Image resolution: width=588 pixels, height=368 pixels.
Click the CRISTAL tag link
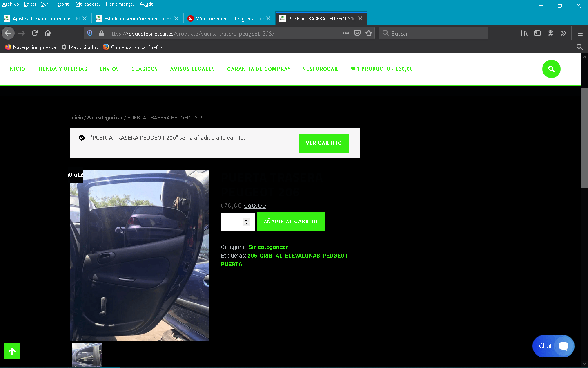click(271, 256)
